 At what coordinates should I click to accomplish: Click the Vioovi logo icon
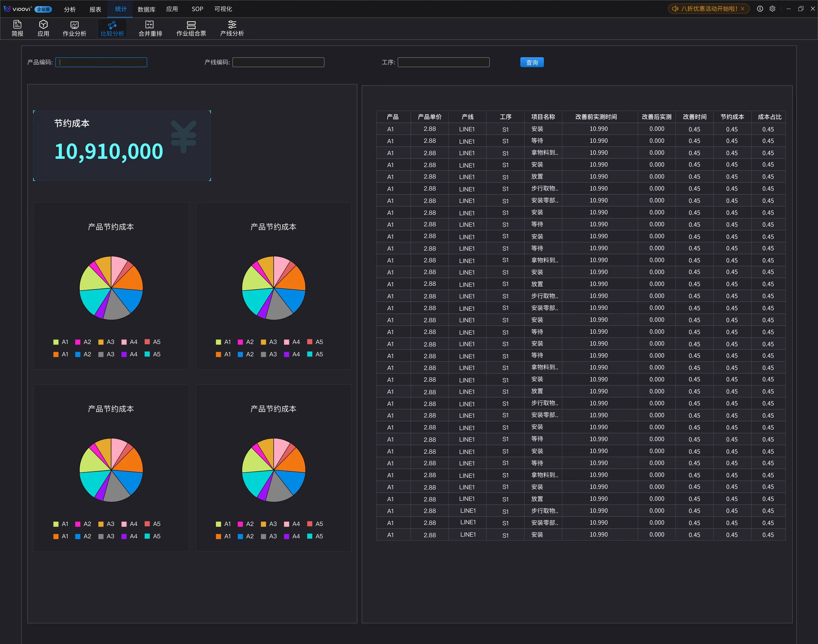coord(7,9)
